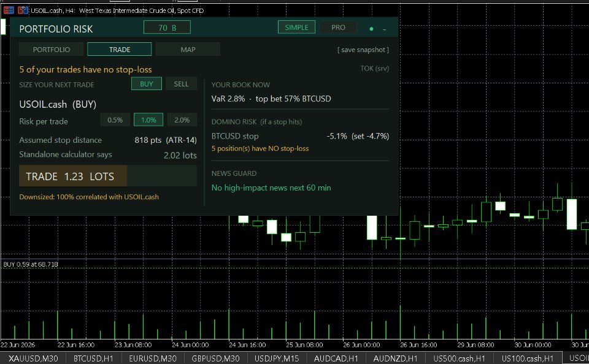The height and width of the screenshot is (364, 589).
Task: Switch to the XAUUSD,M30 chart tab
Action: [33, 358]
